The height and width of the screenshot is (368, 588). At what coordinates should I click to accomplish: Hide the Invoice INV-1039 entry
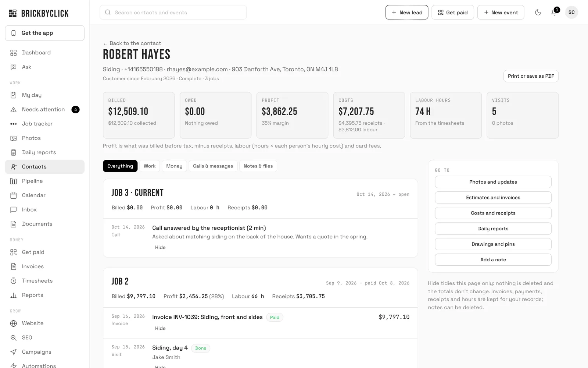click(160, 329)
